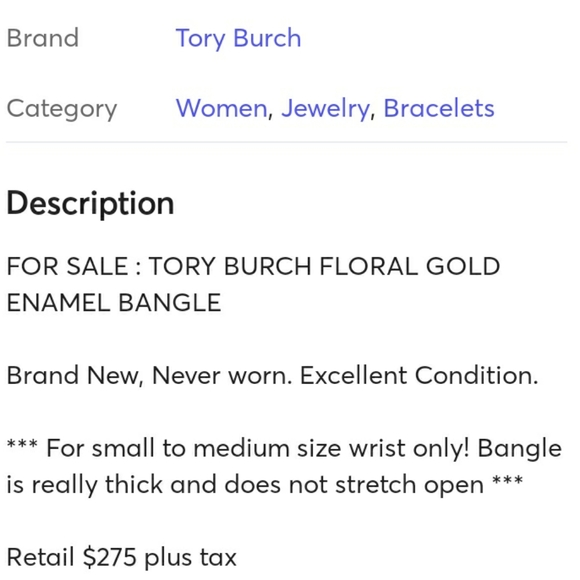Click the $275 price amount

click(x=109, y=557)
